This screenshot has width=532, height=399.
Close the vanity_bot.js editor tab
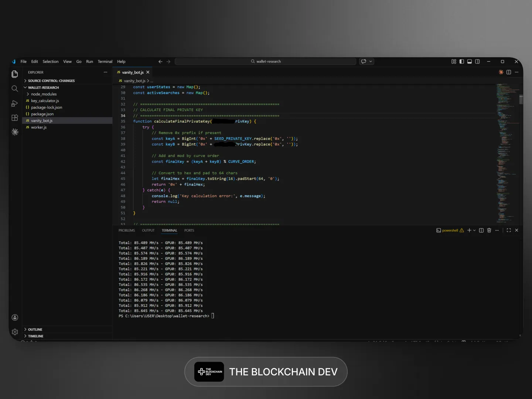[x=148, y=72]
